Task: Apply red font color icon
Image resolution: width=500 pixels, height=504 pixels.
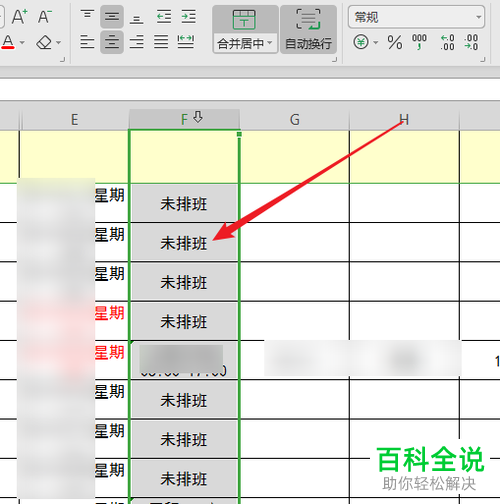Action: click(8, 42)
